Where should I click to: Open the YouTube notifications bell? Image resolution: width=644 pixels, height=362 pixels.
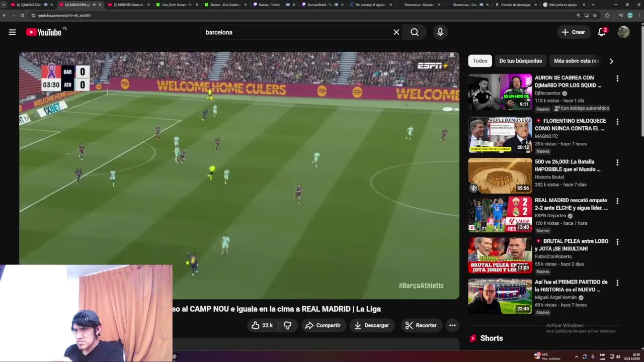point(602,32)
